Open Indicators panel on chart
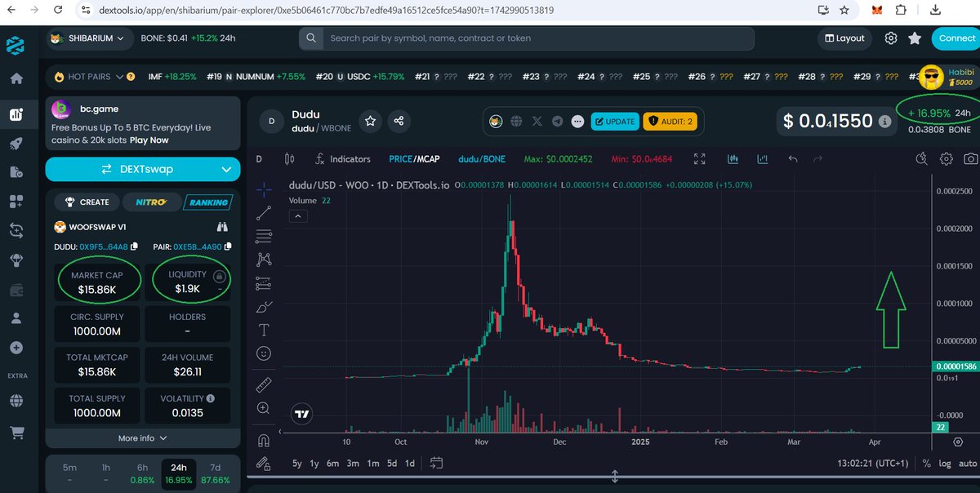The width and height of the screenshot is (980, 493). click(344, 158)
